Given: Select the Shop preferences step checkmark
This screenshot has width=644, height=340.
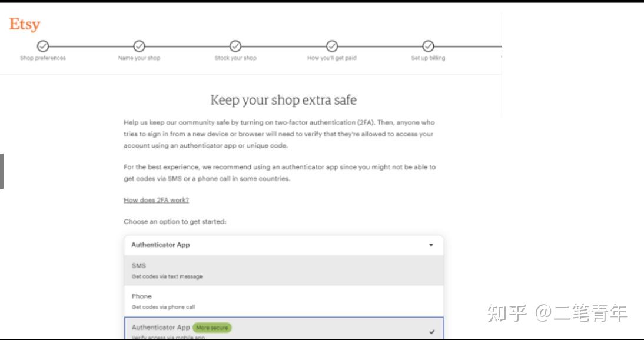Looking at the screenshot, I should click(x=43, y=46).
